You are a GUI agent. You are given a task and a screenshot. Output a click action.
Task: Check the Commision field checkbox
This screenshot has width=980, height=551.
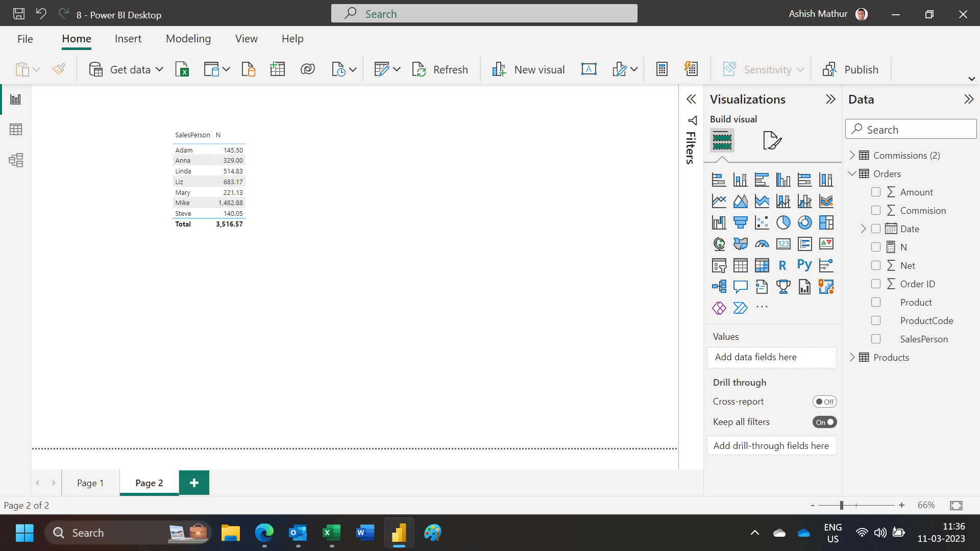click(x=876, y=210)
